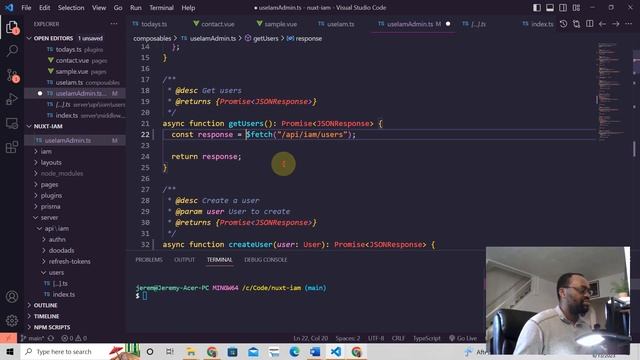The height and width of the screenshot is (360, 640).
Task: Switch to the todays.ts editor tab
Action: click(150, 24)
